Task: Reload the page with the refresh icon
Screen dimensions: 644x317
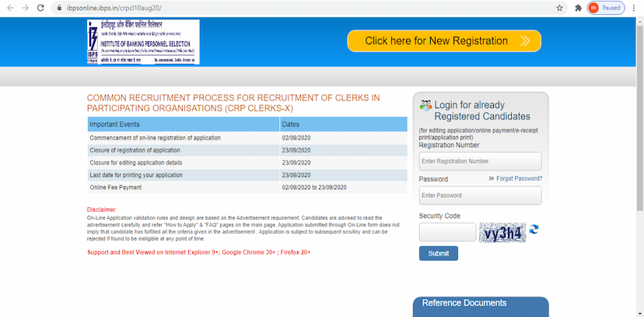Action: coord(40,8)
